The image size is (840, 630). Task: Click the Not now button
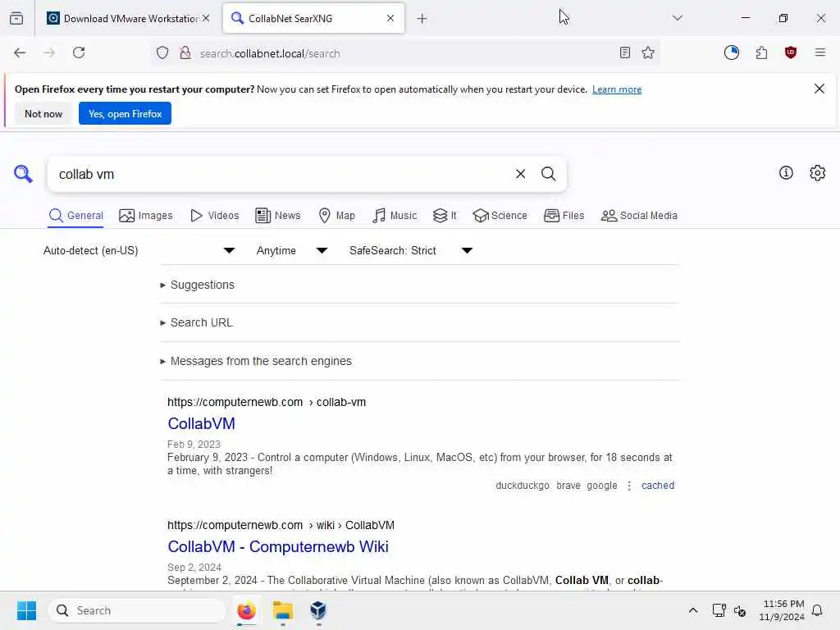[x=43, y=113]
